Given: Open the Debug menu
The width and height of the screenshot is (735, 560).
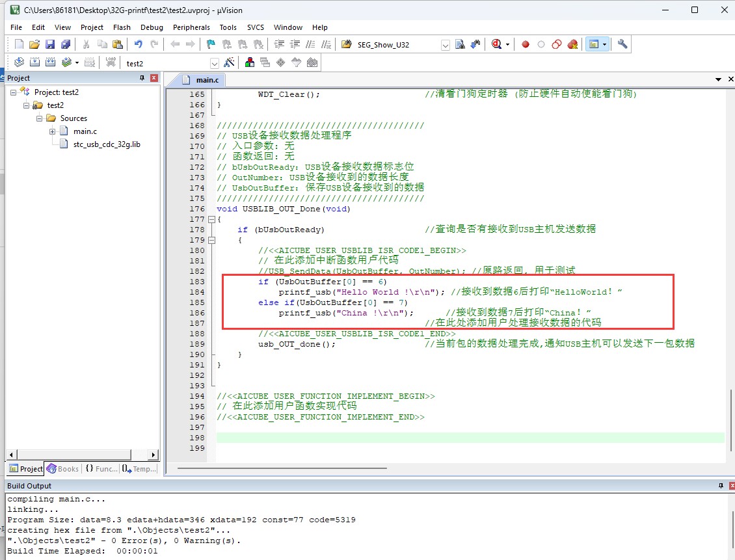Looking at the screenshot, I should [x=152, y=27].
